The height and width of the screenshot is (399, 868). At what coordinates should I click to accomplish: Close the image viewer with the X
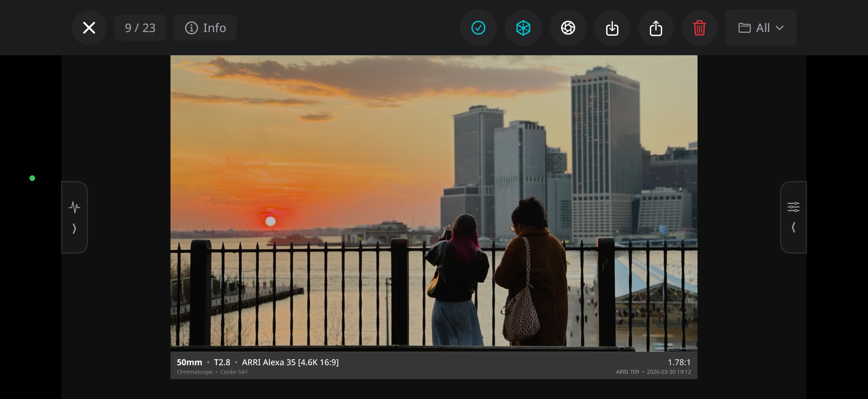pyautogui.click(x=89, y=27)
